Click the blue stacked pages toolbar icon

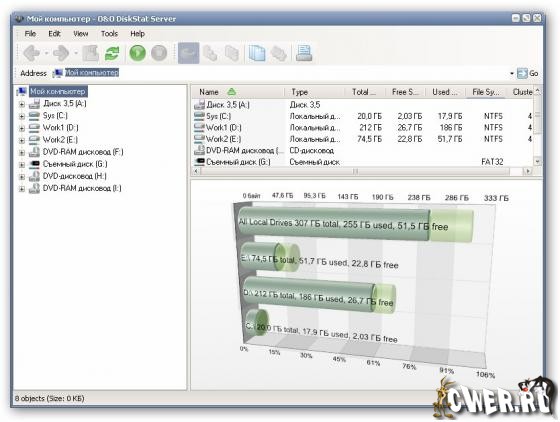pos(257,54)
